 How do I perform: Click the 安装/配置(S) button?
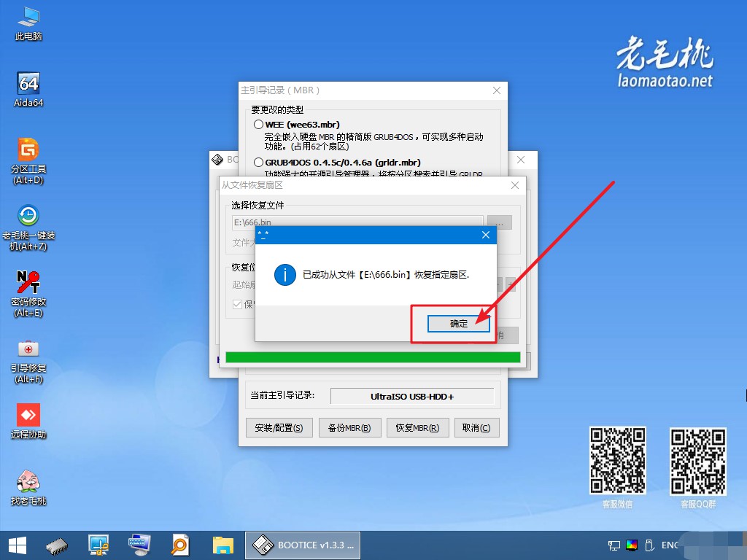[x=279, y=427]
